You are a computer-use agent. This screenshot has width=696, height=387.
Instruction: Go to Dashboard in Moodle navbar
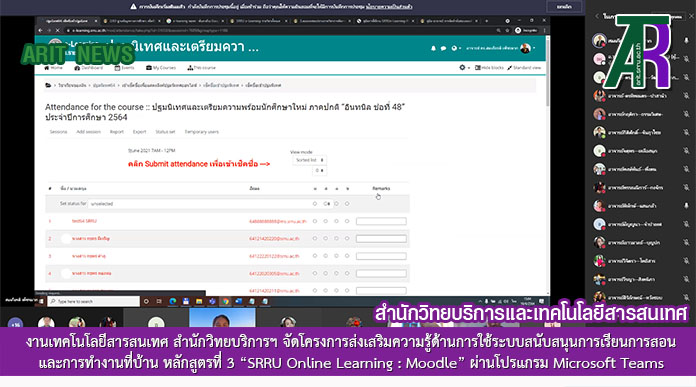coord(88,67)
